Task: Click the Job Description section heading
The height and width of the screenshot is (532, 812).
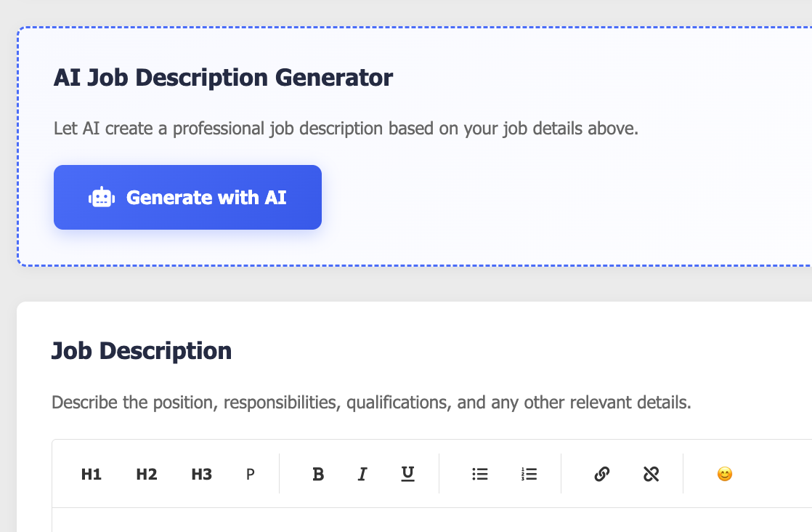Action: click(x=142, y=351)
